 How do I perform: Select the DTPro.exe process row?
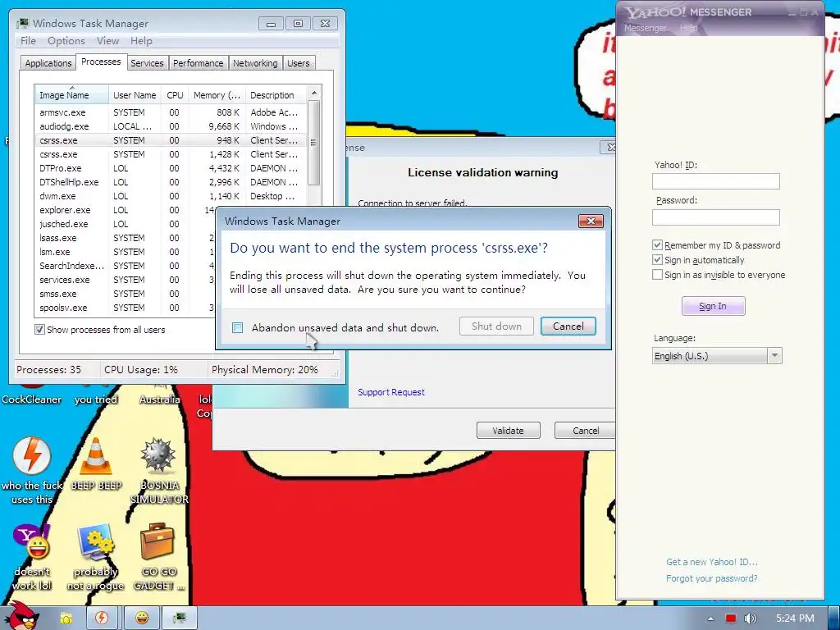(171, 168)
